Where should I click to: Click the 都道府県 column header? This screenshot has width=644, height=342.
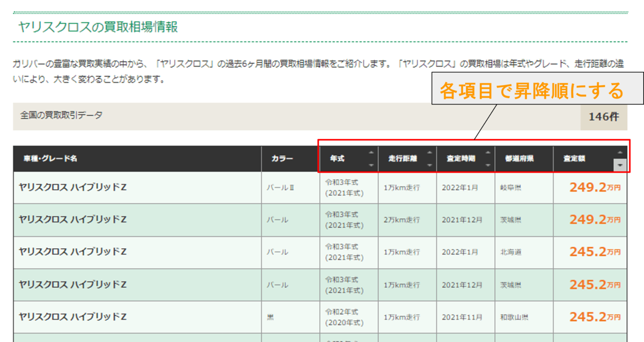(x=524, y=159)
